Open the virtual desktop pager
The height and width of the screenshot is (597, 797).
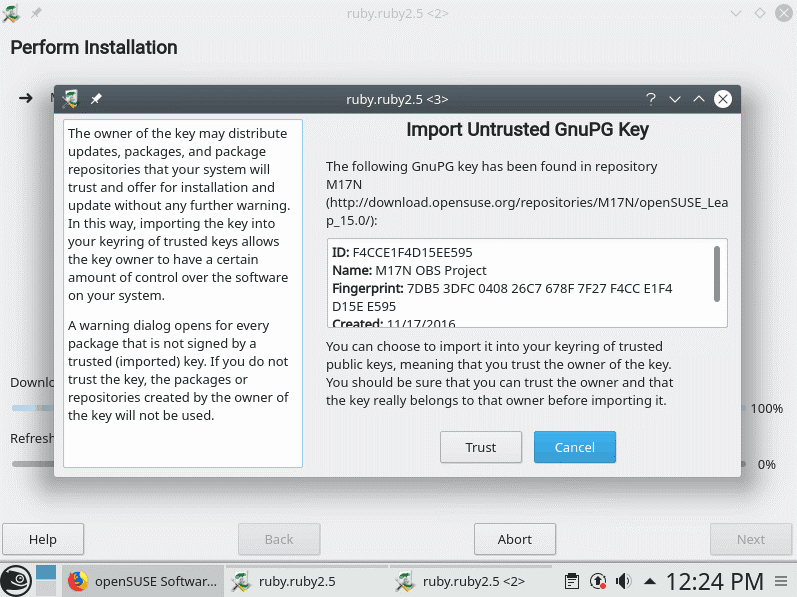[x=46, y=581]
